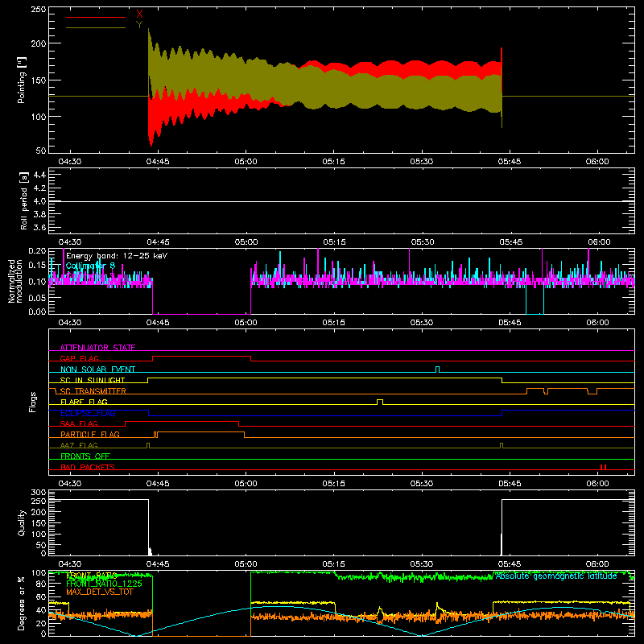Click 06:00 time label under Quality plot

[x=597, y=564]
